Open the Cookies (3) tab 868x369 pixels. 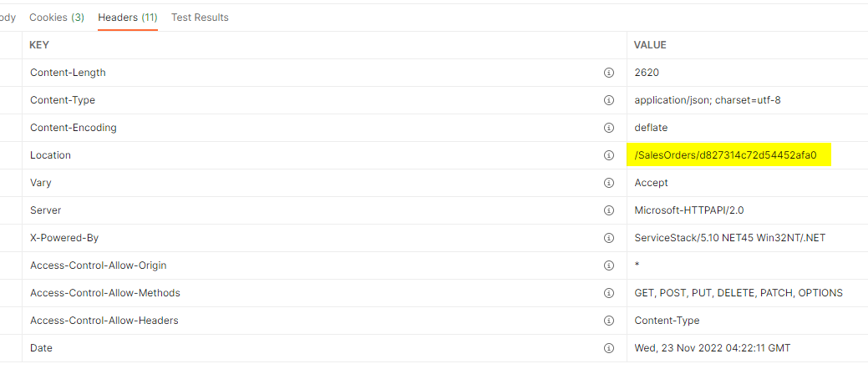tap(57, 18)
